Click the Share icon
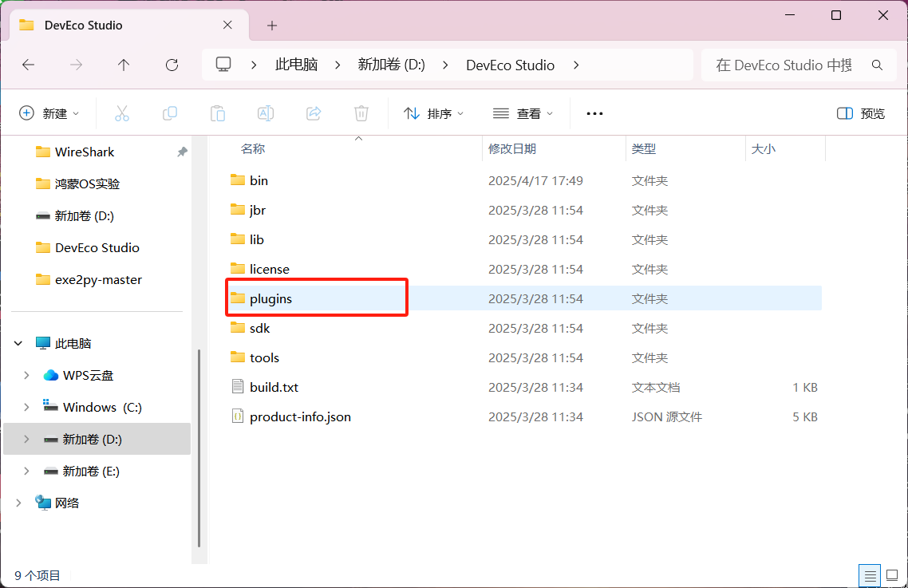The width and height of the screenshot is (908, 588). coord(314,113)
